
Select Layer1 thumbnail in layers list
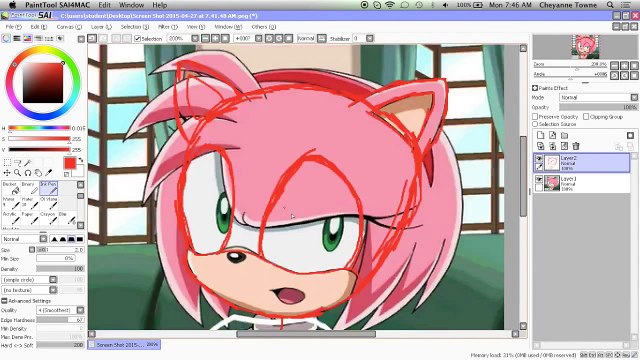point(552,183)
